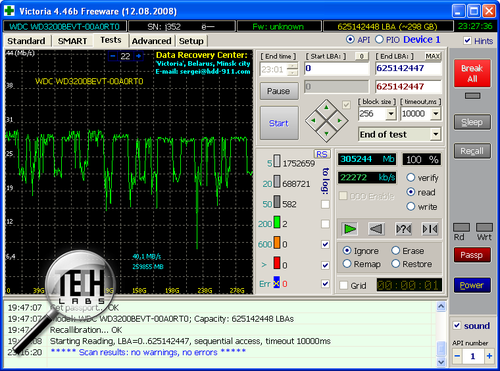500x371 pixels.
Task: Click the 0 Start LBA reset button
Action: pyautogui.click(x=362, y=56)
